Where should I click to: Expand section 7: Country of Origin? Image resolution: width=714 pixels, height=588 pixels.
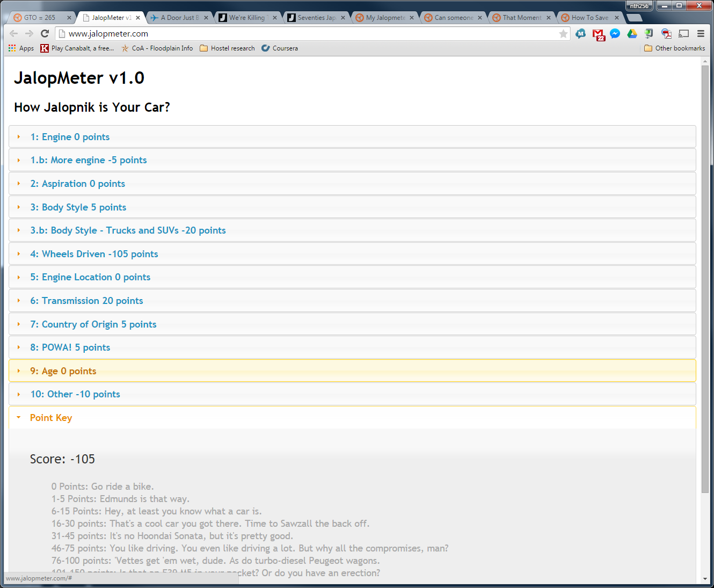point(352,324)
